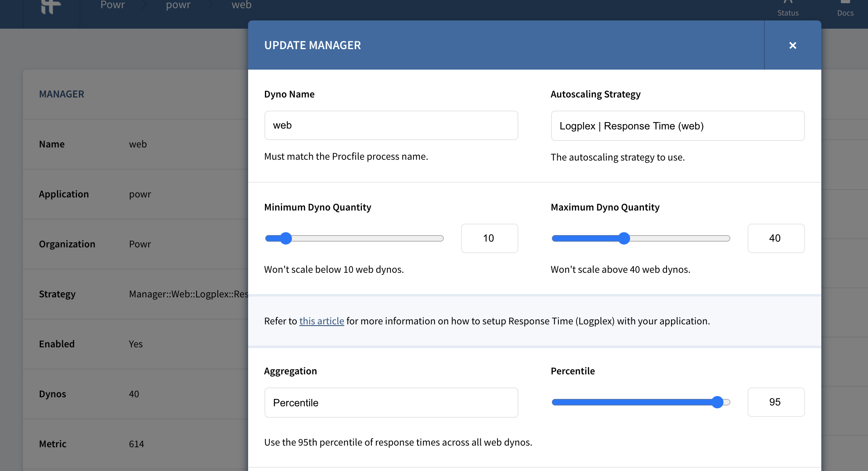Click the UPDATE MANAGER dialog title
Screen dimensions: 868x471
[312, 45]
